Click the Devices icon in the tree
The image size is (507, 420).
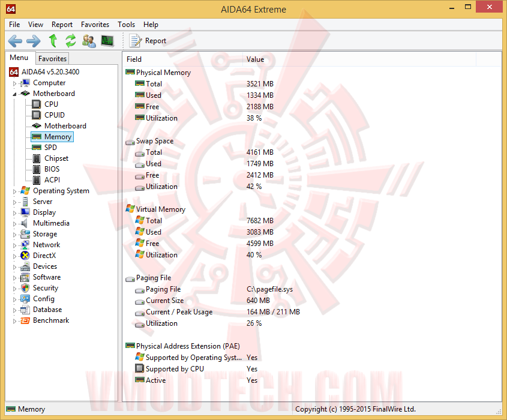[25, 266]
